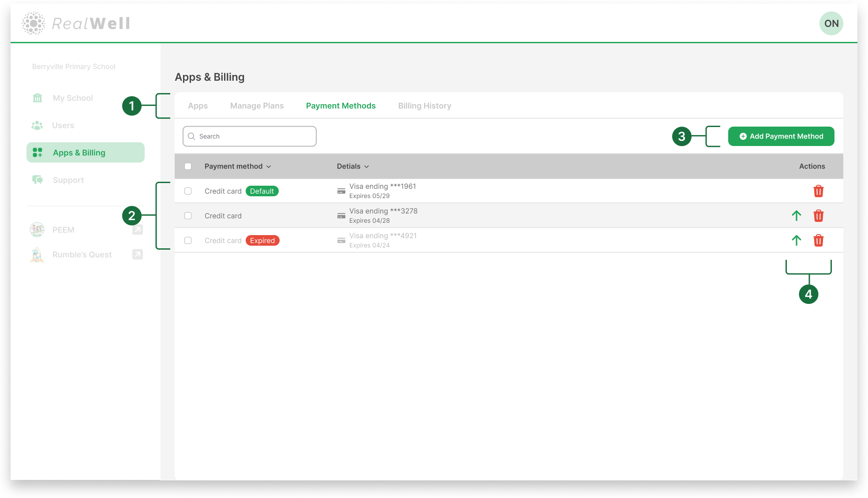Check the select-all payment methods box
The width and height of the screenshot is (868, 498).
pyautogui.click(x=187, y=166)
